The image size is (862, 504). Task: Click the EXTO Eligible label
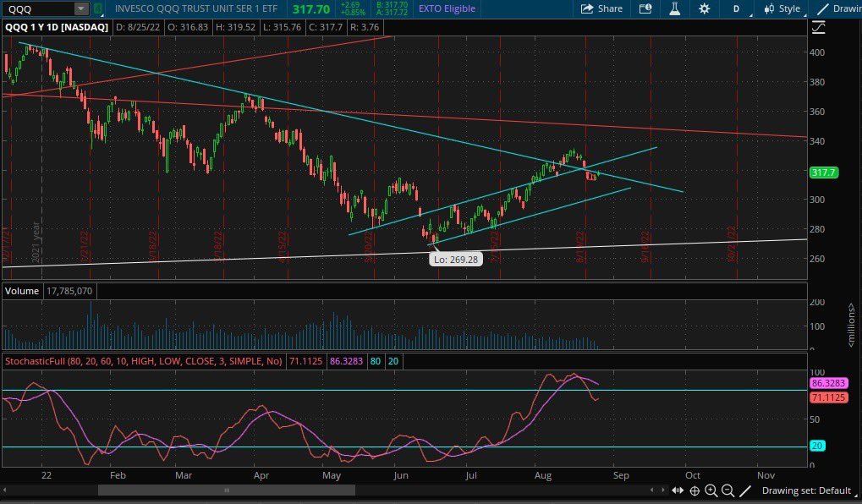click(447, 8)
